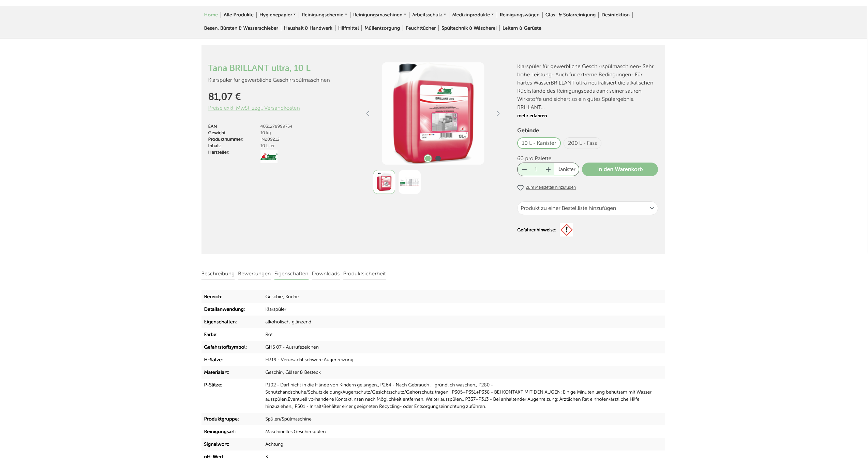Switch to the Bewertungen tab
Image resolution: width=868 pixels, height=458 pixels.
coord(254,274)
